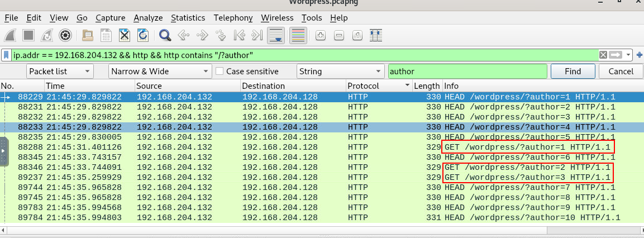Open the Packet list search-in dropdown
The width and height of the screenshot is (644, 238).
[59, 72]
